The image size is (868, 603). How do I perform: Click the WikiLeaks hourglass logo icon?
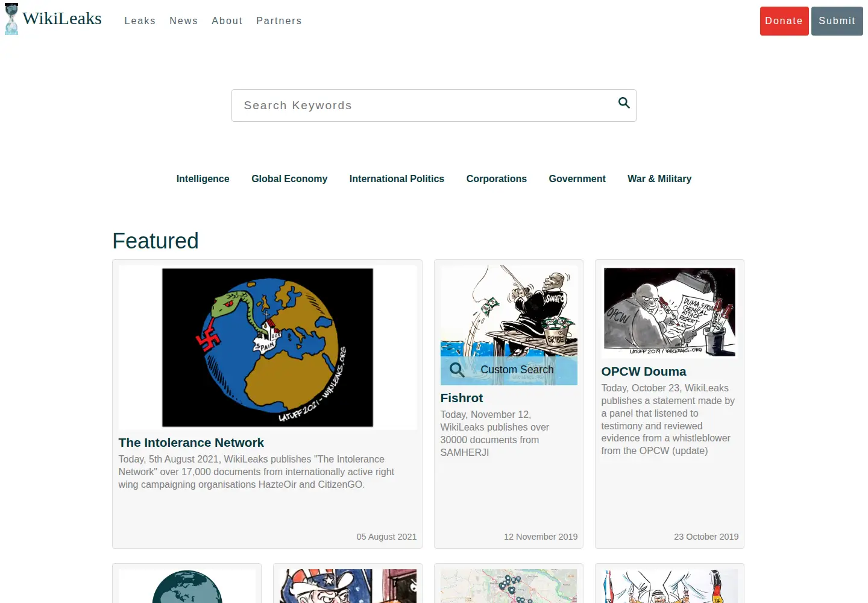click(11, 19)
